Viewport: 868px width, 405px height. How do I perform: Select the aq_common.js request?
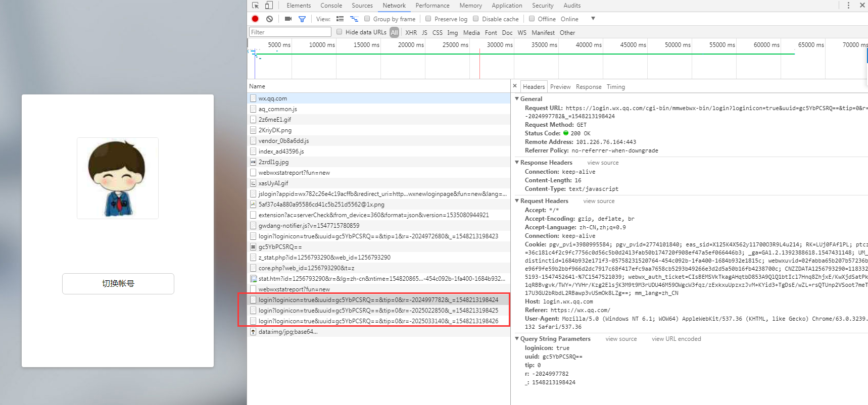click(x=379, y=109)
